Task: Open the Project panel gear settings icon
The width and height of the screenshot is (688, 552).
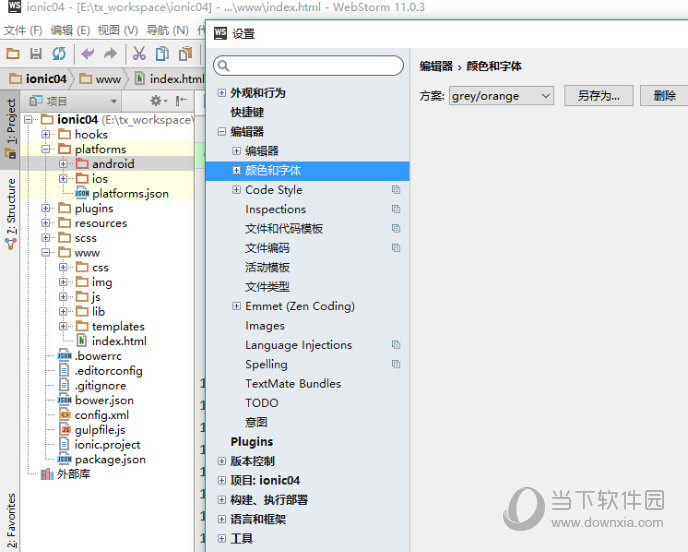Action: [156, 101]
